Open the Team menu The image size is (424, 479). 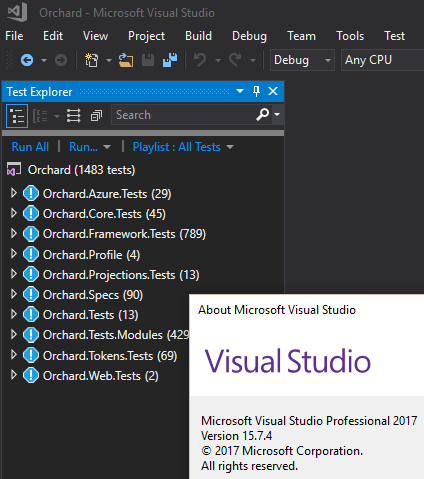(301, 36)
